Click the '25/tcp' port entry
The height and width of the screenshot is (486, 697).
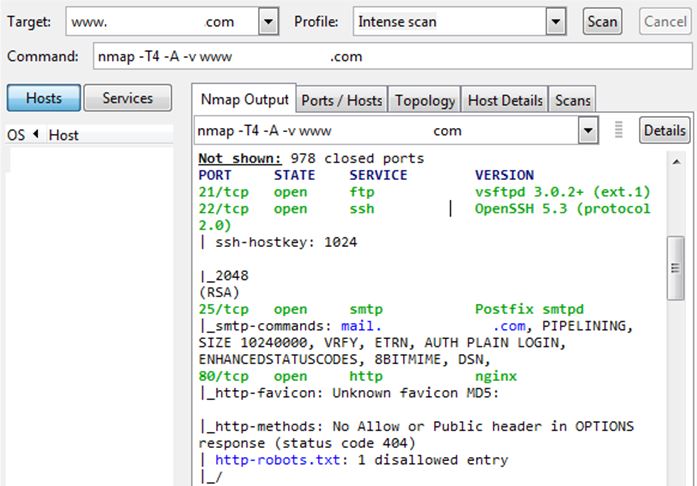[223, 309]
